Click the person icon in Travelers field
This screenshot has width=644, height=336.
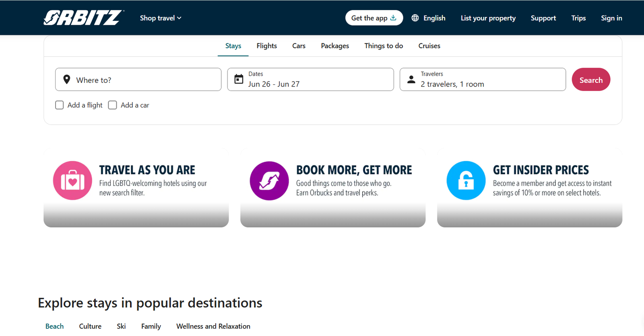(411, 79)
